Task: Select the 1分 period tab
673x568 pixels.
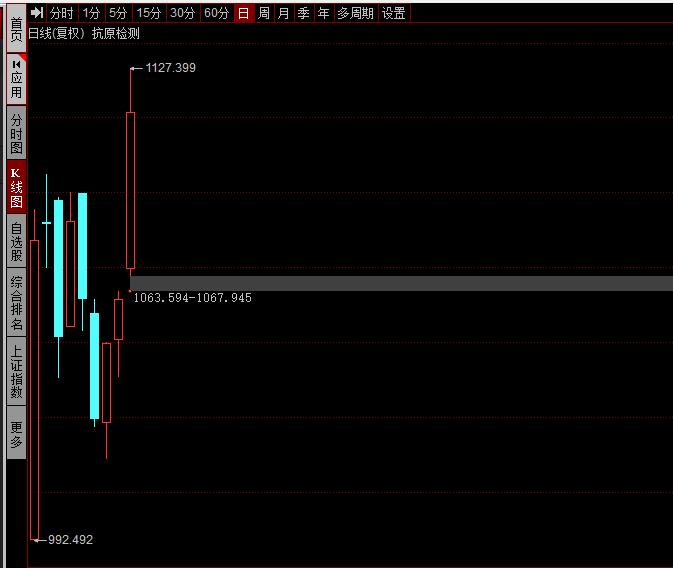Action: 91,13
